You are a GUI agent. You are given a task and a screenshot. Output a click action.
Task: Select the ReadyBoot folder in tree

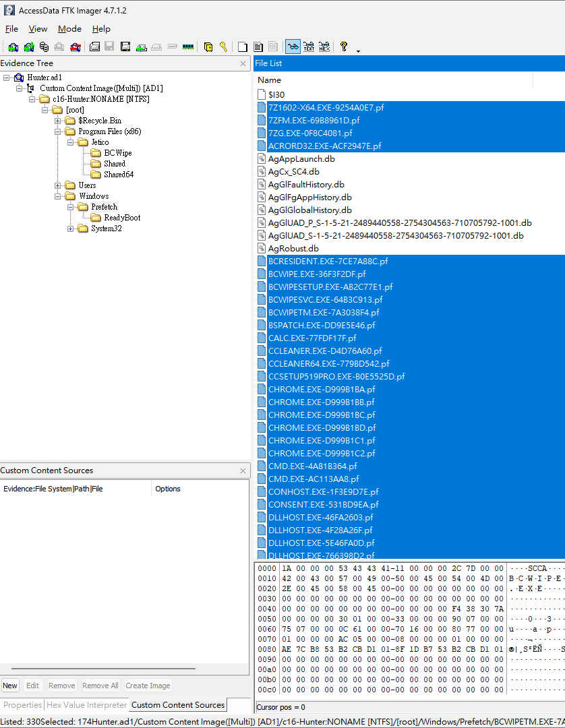click(122, 218)
